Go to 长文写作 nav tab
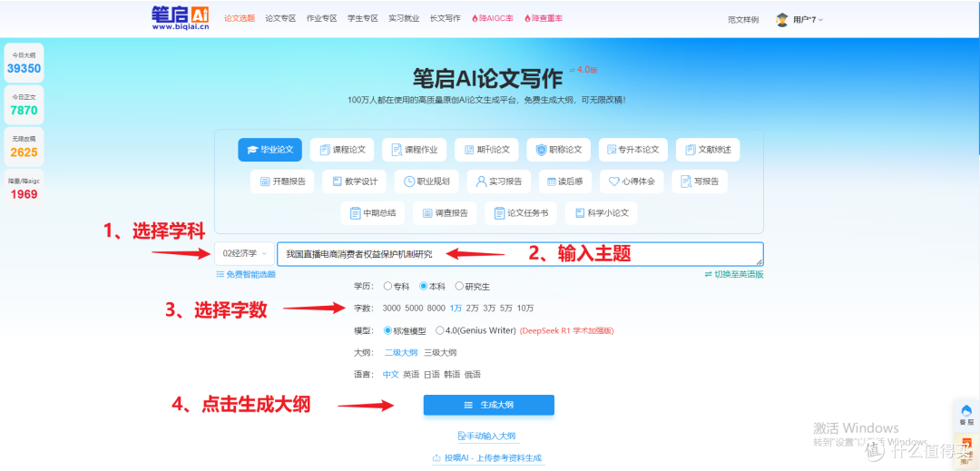 click(x=445, y=19)
